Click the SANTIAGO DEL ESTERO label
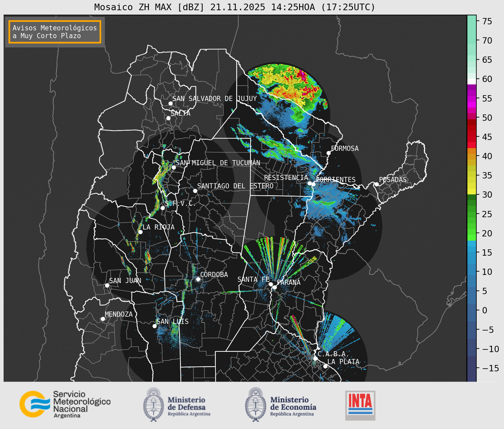The image size is (504, 429). click(x=235, y=186)
